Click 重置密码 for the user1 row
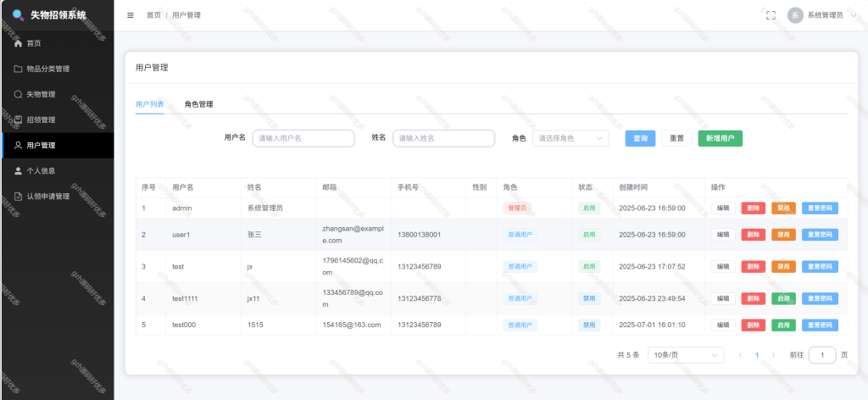 (820, 235)
